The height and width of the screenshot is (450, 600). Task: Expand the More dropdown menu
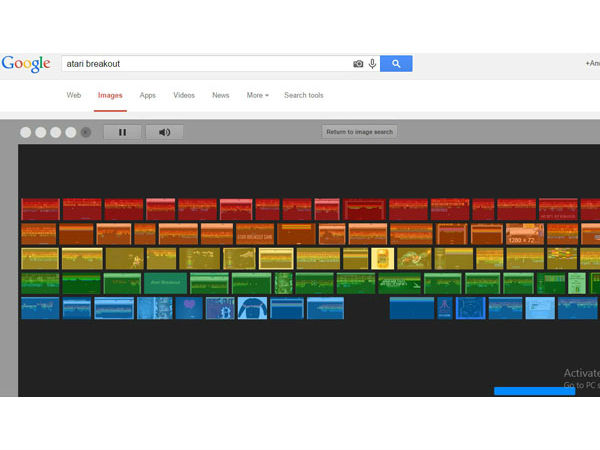tap(257, 96)
